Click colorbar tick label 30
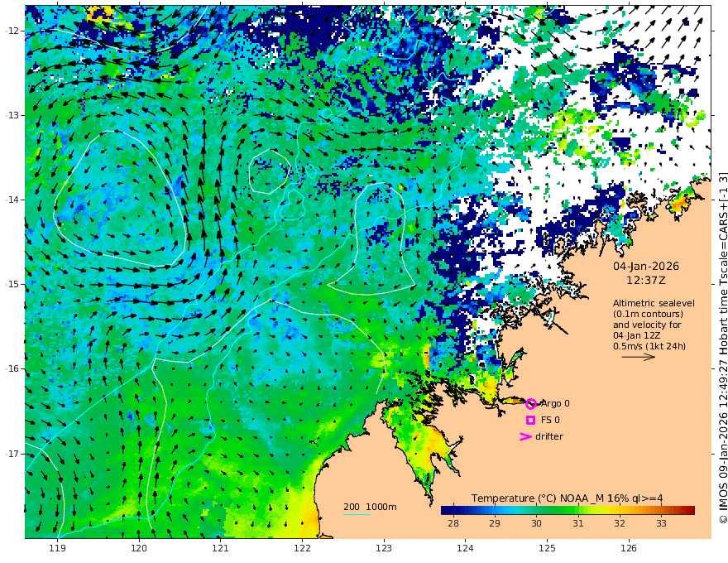Viewport: 728px width, 563px height. click(536, 523)
